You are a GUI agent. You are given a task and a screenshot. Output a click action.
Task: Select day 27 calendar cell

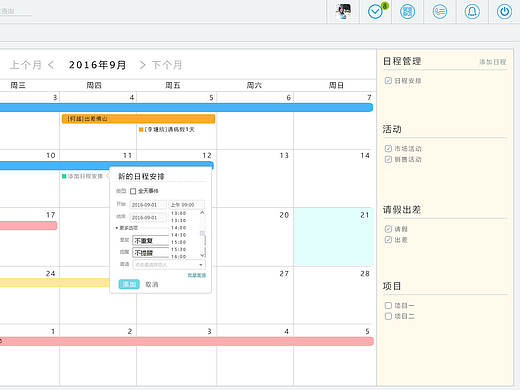point(255,295)
